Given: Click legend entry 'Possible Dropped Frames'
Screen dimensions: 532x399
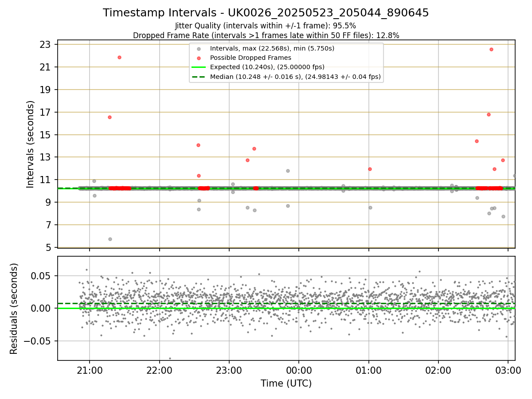Looking at the screenshot, I should click(x=250, y=58).
